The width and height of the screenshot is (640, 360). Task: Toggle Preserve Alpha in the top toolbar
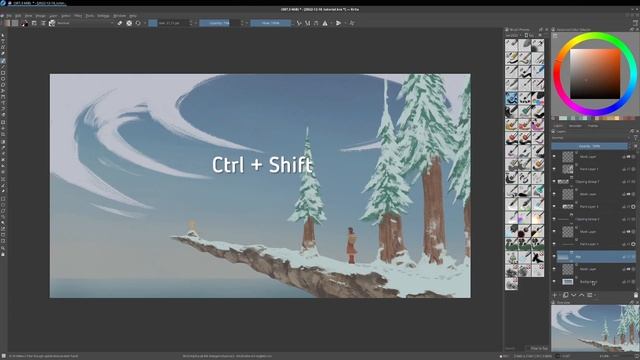point(129,23)
